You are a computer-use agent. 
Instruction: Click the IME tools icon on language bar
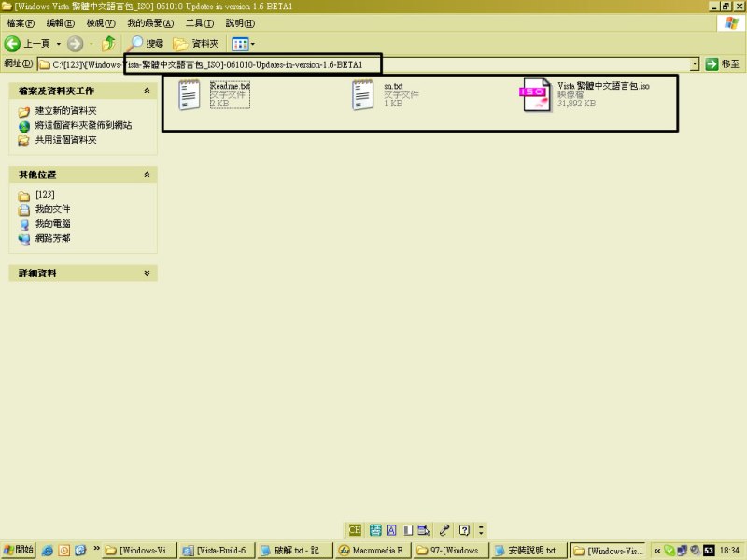click(x=424, y=530)
